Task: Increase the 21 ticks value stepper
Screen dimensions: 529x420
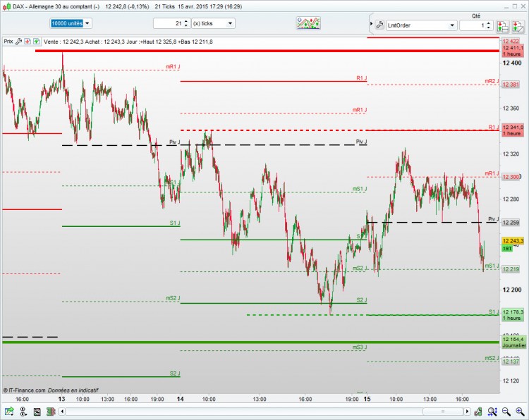Action: 186,21
